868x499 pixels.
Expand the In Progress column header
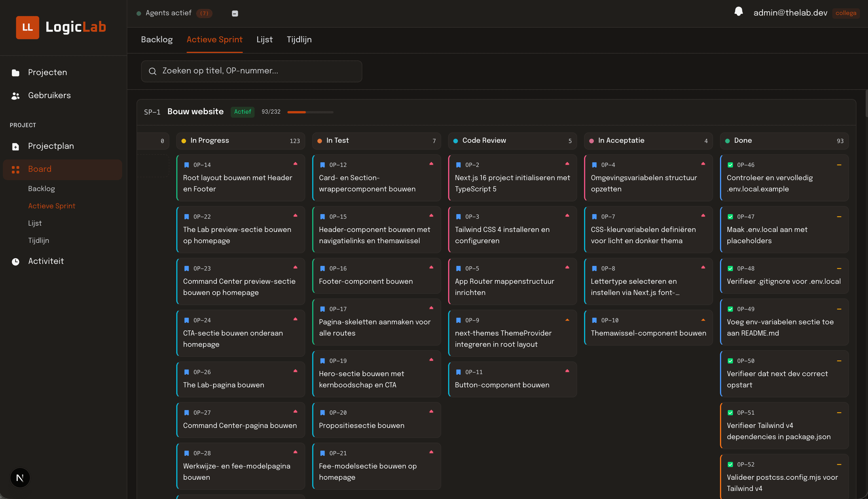[240, 140]
